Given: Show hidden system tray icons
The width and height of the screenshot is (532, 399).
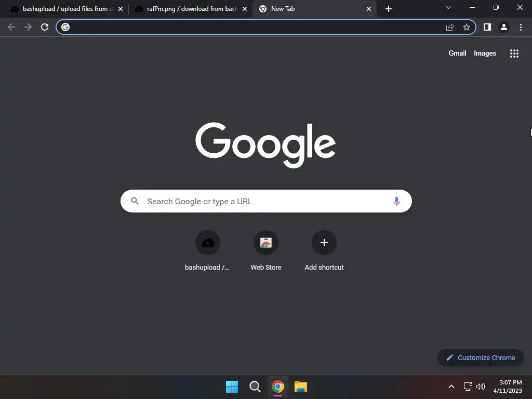Looking at the screenshot, I should (x=451, y=387).
